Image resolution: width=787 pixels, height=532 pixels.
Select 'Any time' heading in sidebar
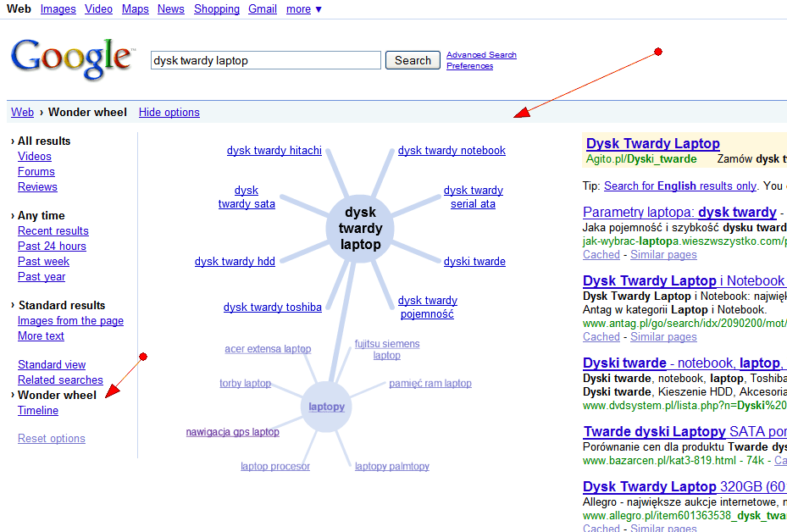coord(42,216)
